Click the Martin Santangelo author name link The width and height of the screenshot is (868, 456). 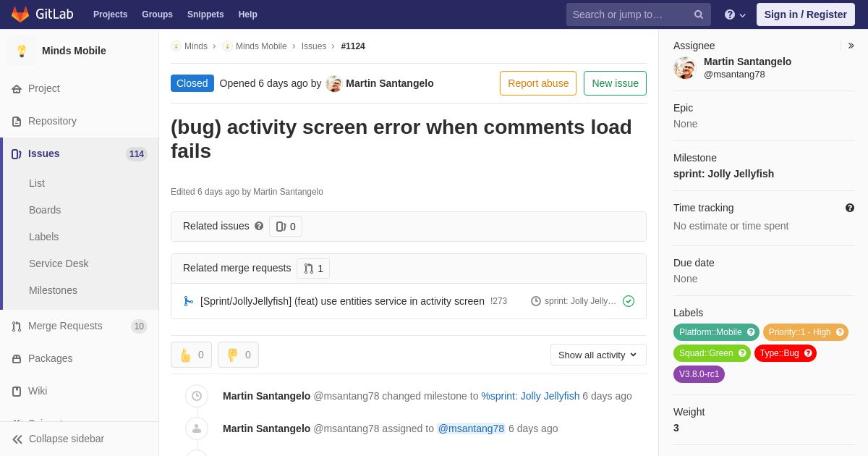tap(390, 83)
